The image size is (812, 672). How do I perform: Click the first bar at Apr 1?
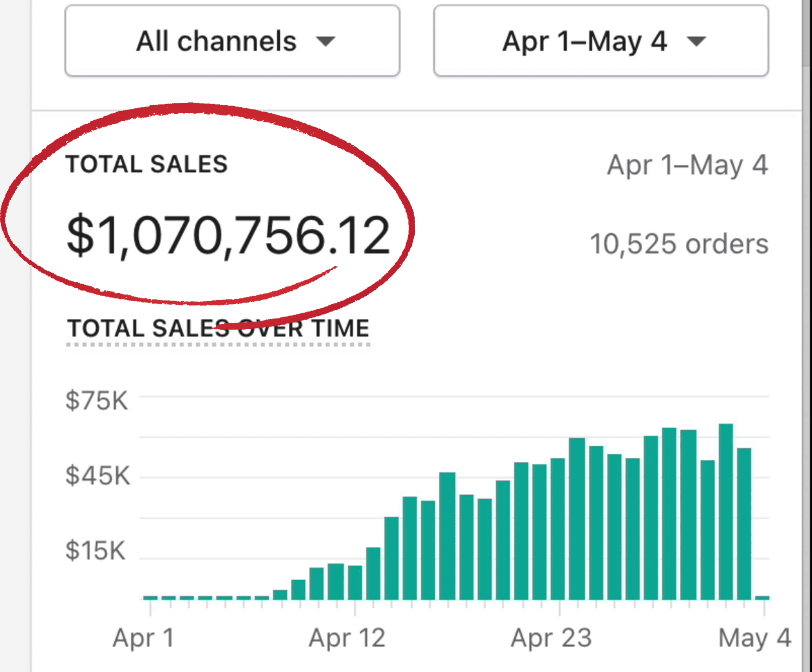(150, 598)
